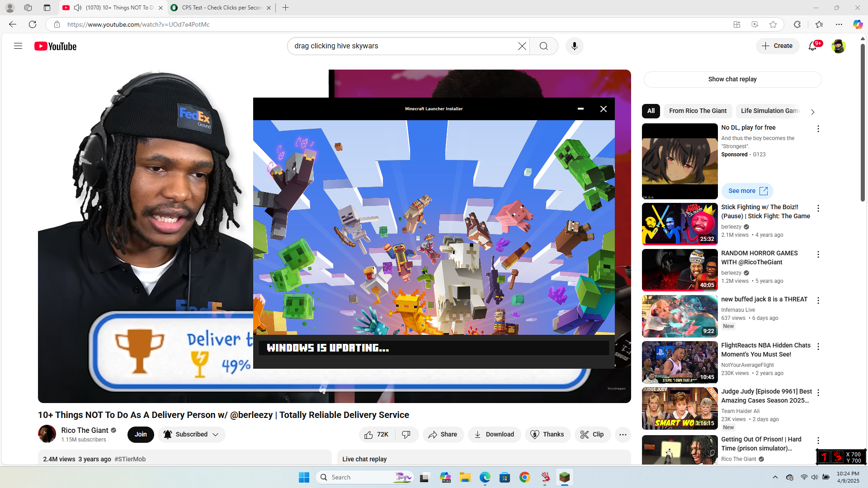Click Show chat replay button
The image size is (868, 488).
click(732, 79)
